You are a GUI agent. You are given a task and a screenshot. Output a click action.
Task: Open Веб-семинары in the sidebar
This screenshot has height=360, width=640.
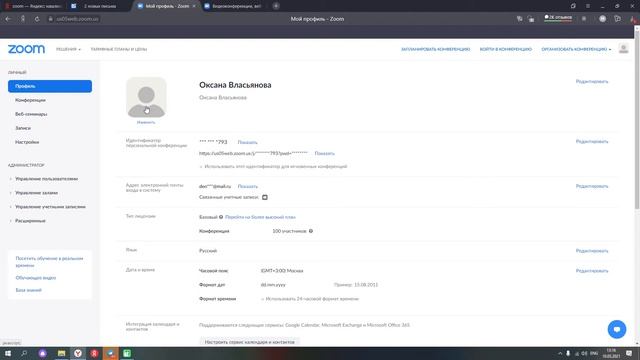tap(31, 114)
